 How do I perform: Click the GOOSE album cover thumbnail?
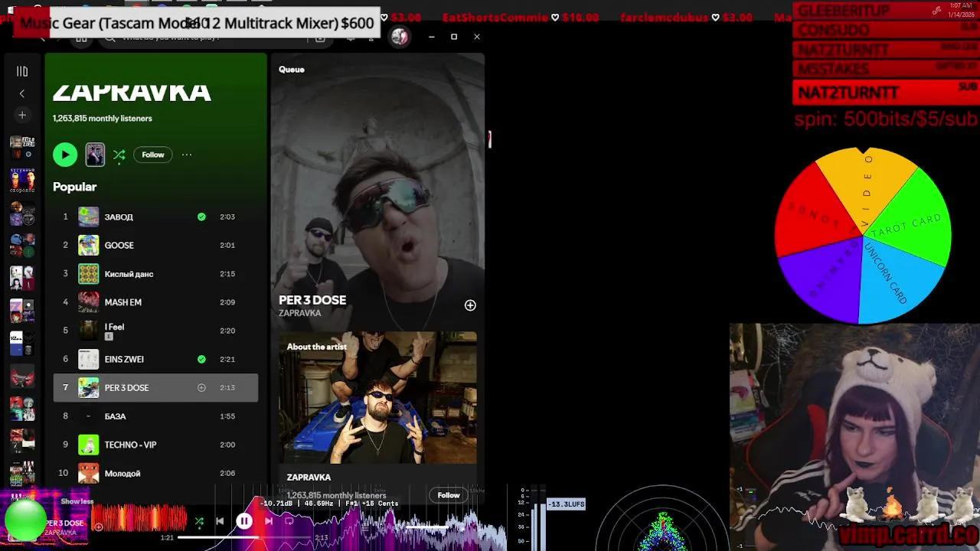tap(89, 245)
